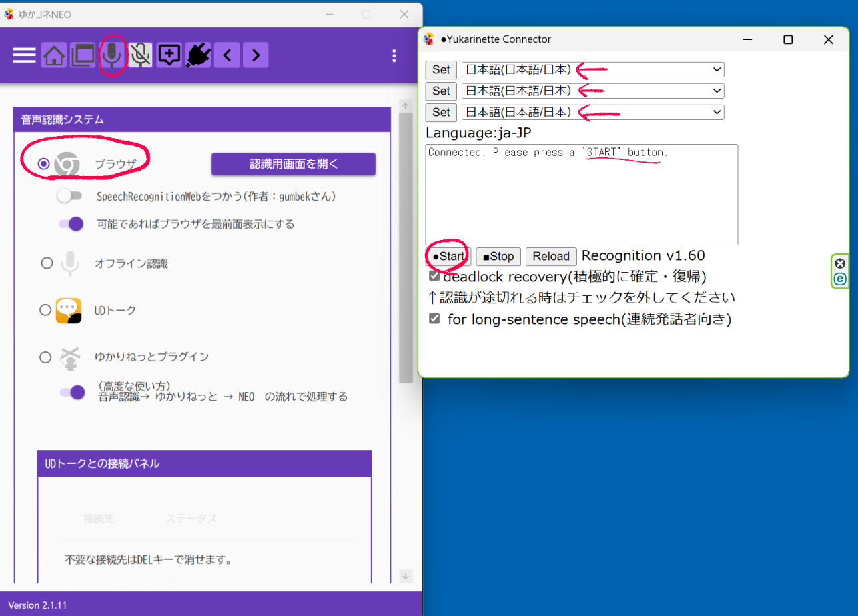Click the Recognition v1.60 label
The image size is (858, 616).
pyautogui.click(x=643, y=255)
